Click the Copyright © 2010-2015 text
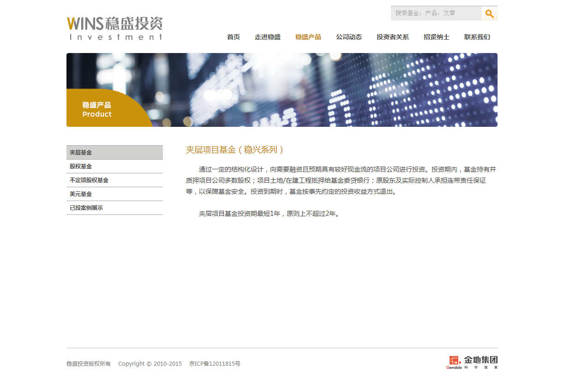This screenshot has height=392, width=564. [150, 364]
